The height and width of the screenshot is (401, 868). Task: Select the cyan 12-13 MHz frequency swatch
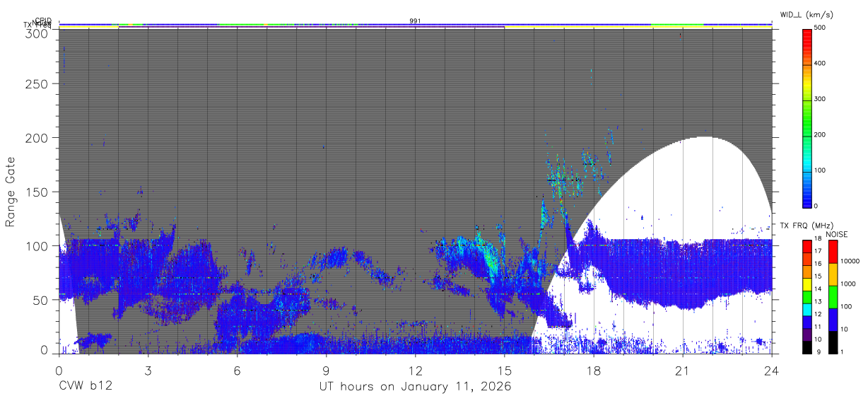point(807,309)
